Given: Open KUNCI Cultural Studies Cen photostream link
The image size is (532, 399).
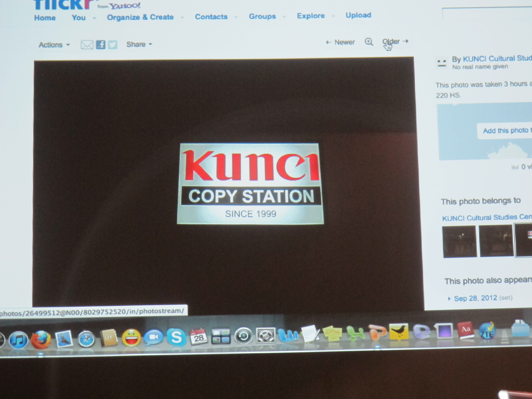Looking at the screenshot, I should coord(487,217).
